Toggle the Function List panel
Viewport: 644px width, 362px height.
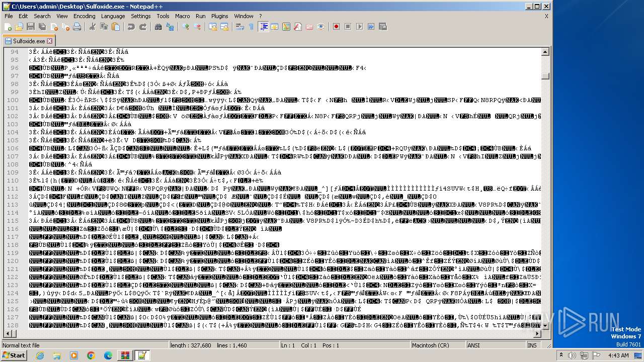(298, 27)
